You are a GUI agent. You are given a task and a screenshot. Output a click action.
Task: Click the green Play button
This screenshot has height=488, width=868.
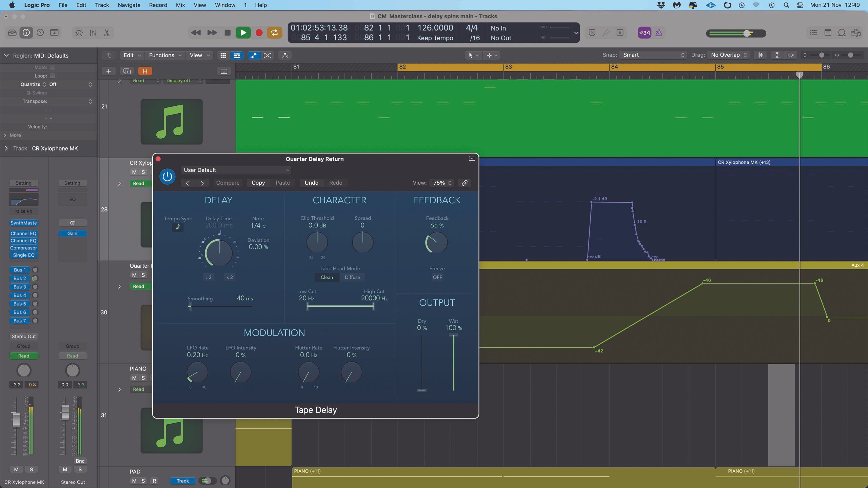pyautogui.click(x=243, y=33)
